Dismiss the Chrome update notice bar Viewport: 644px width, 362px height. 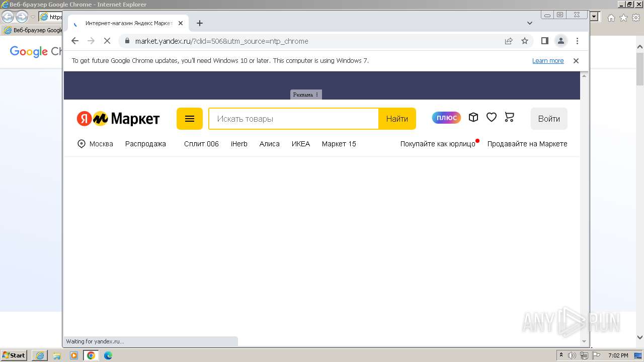point(576,61)
